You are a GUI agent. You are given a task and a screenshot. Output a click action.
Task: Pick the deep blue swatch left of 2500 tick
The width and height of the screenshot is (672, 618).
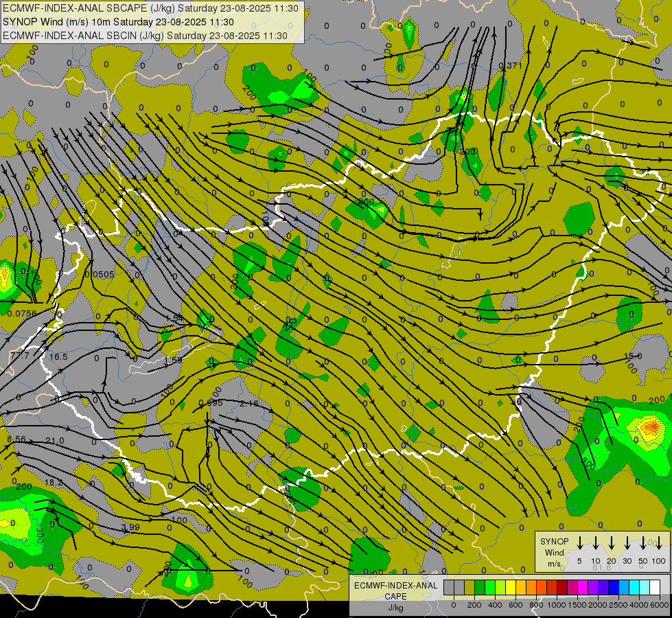click(613, 587)
